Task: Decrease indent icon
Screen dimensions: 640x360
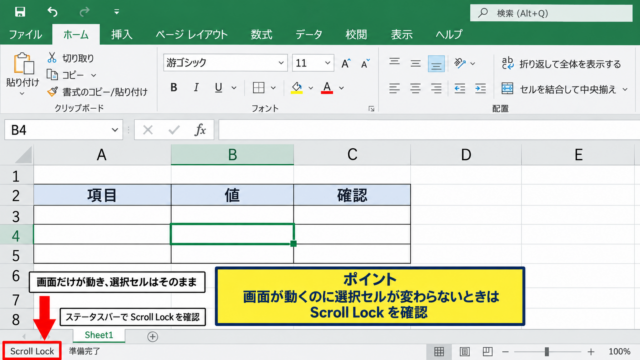Action: (460, 88)
